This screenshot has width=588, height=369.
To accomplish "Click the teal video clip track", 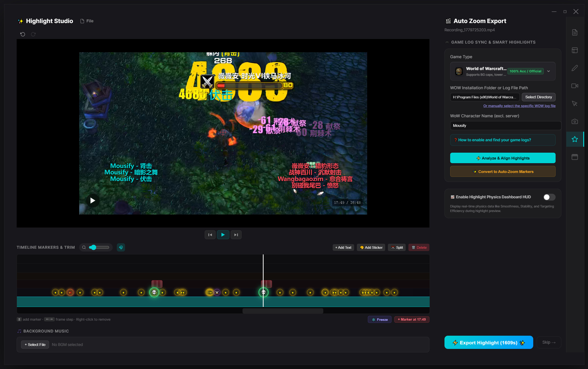I will (223, 302).
